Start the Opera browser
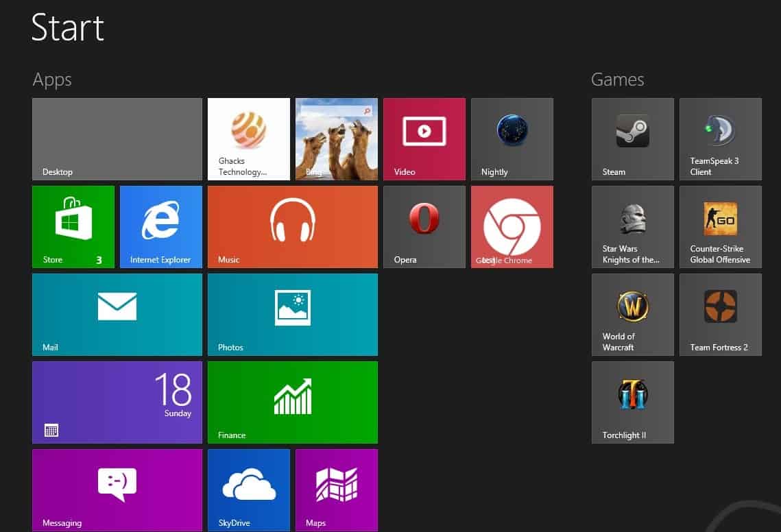This screenshot has height=532, width=781. 424,226
